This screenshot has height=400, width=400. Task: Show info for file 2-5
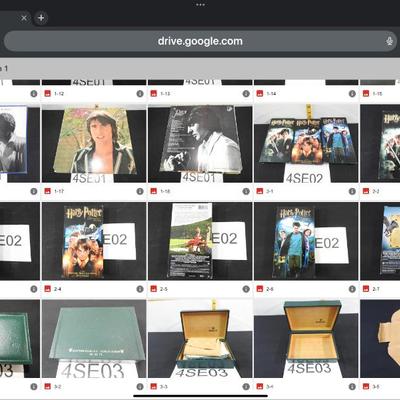pyautogui.click(x=246, y=289)
